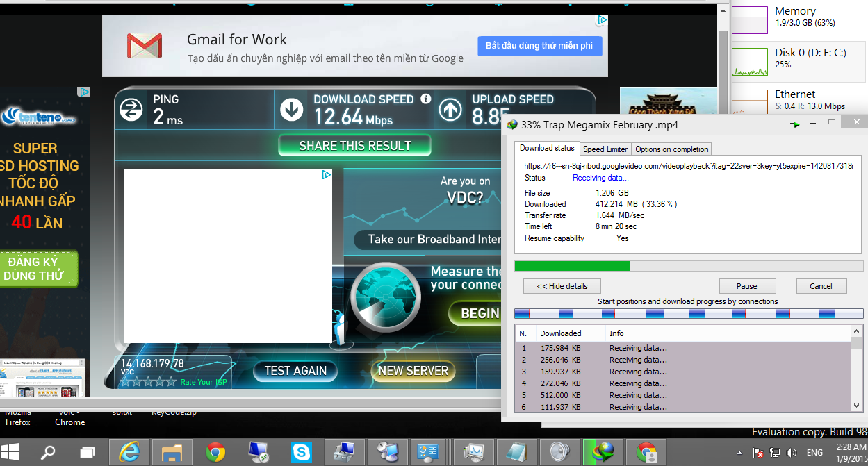Select connection row 2 with 256.046 KB

coord(682,360)
